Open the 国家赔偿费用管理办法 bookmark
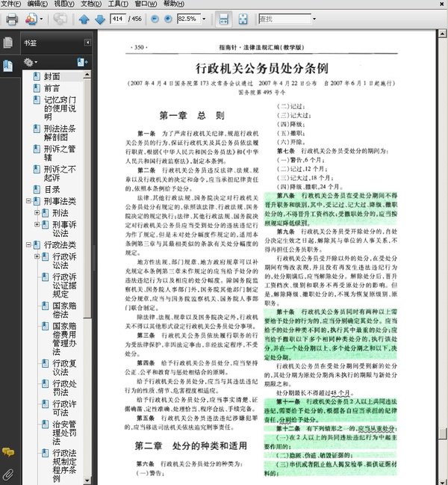Image resolution: width=448 pixels, height=485 pixels. [64, 339]
